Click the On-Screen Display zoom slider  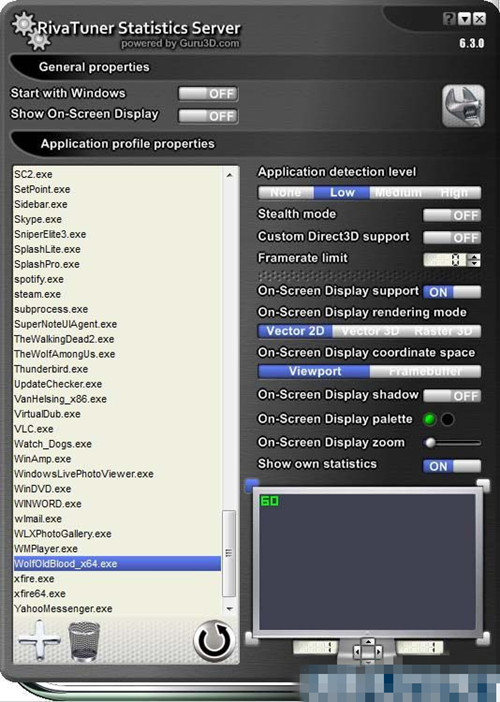click(x=452, y=443)
